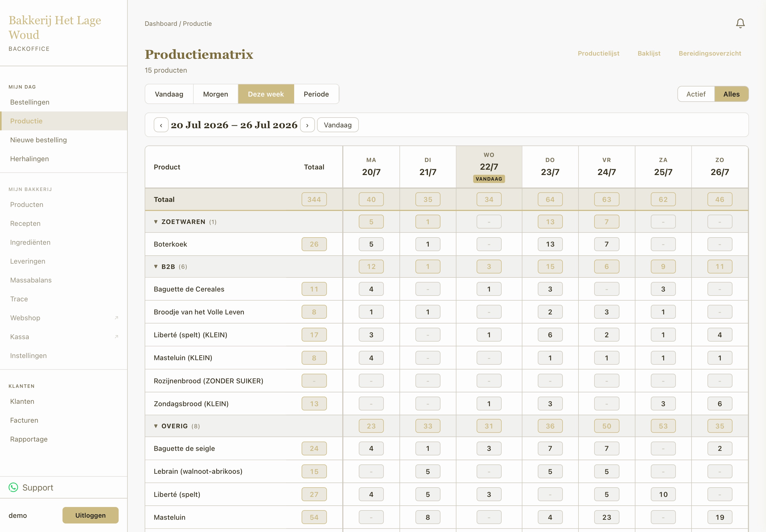This screenshot has height=532, width=766.
Task: Click Zondagsbrood (KLEIN) quantity 6 on Sunday
Action: point(720,404)
